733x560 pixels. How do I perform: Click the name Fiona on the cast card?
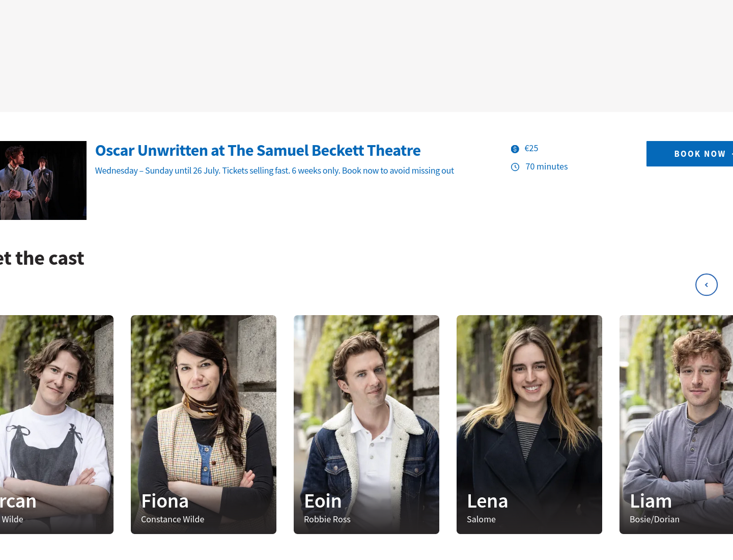[x=165, y=501]
